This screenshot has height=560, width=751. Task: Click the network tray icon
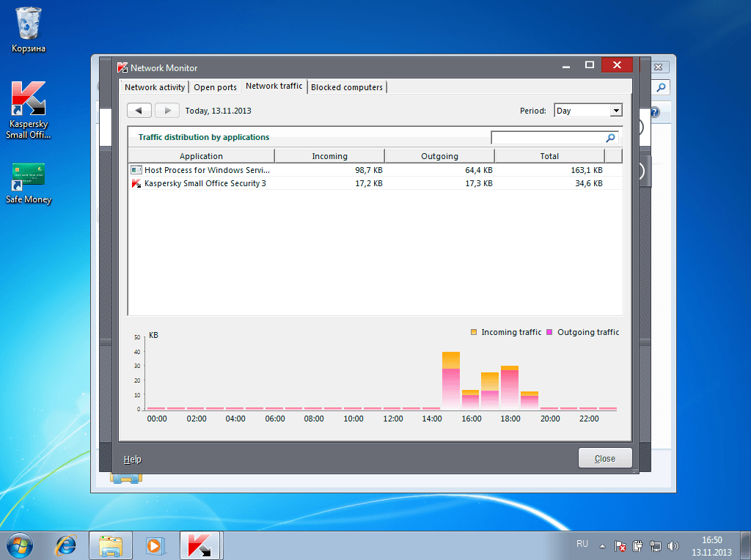(655, 546)
